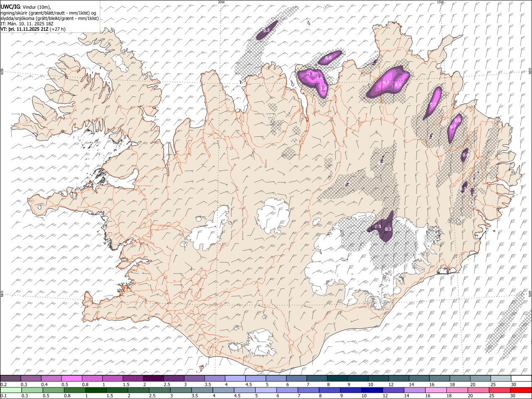Viewport: 532px width, 399px height.
Task: Select the pale lilac 5 rain legend swatch
Action: point(266,390)
